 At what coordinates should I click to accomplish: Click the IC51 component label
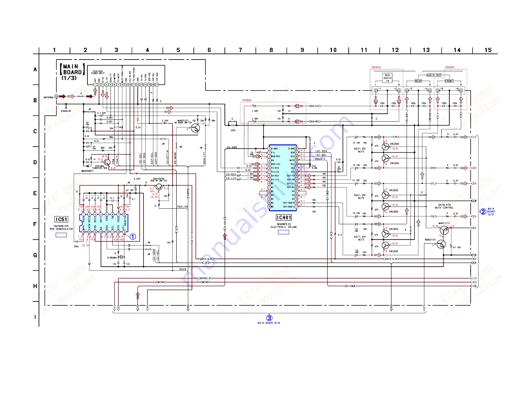[x=61, y=219]
